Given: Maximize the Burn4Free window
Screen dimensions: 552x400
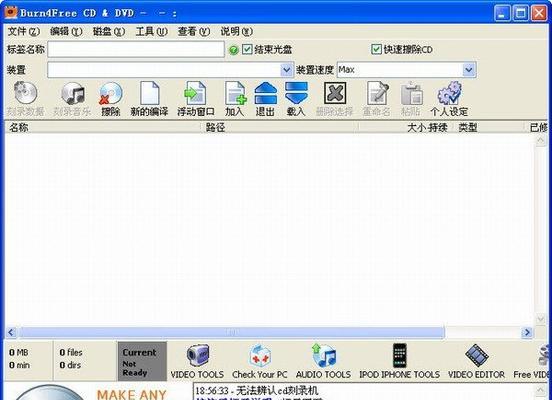Looking at the screenshot, I should coord(520,13).
